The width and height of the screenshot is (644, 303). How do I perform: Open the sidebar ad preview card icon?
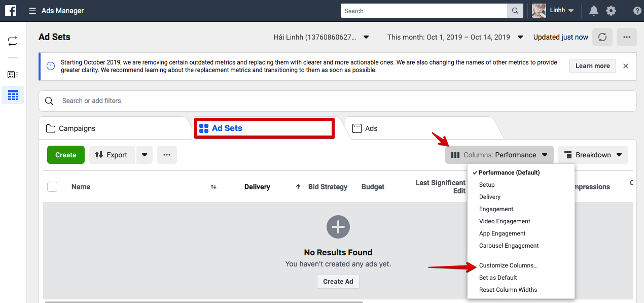click(13, 75)
